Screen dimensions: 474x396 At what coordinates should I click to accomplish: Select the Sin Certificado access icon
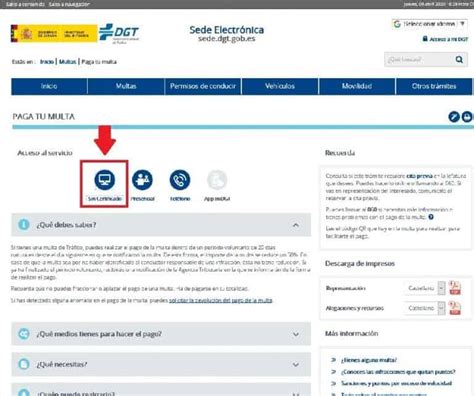104,179
